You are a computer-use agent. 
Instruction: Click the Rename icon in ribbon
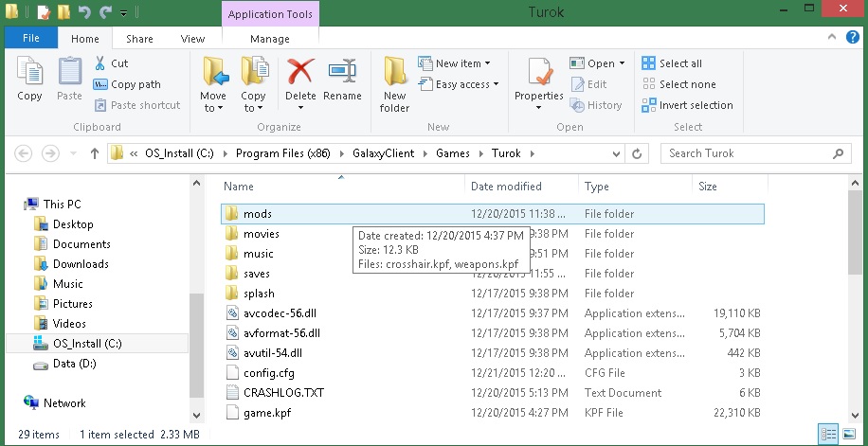tap(342, 73)
